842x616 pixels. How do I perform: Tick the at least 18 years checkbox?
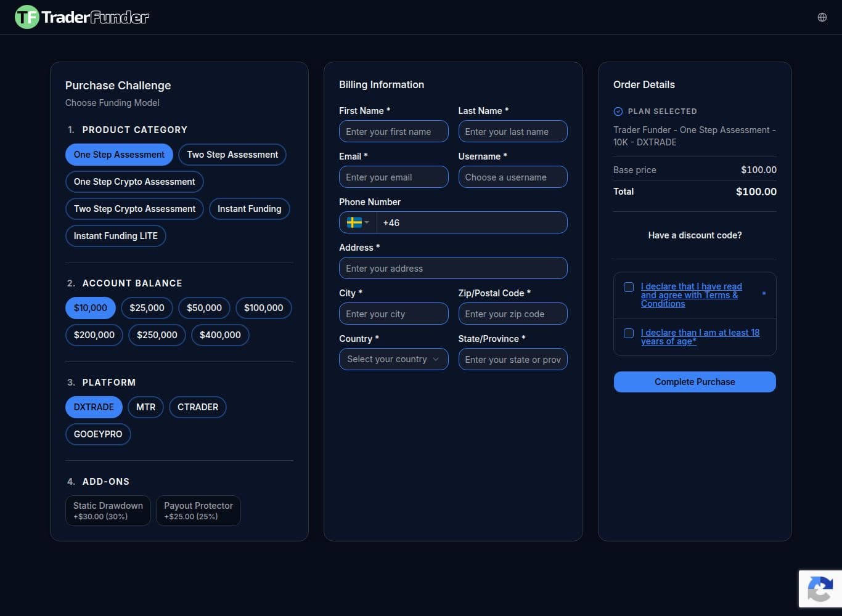click(629, 333)
